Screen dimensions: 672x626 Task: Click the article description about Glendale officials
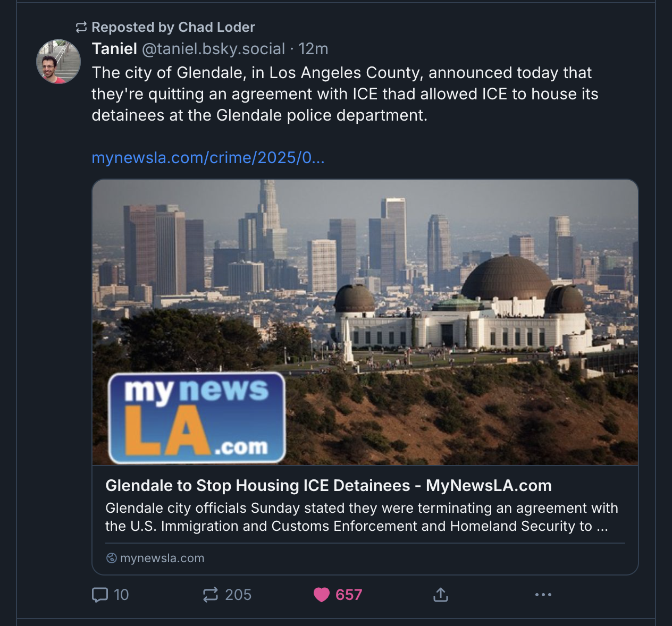tap(362, 517)
